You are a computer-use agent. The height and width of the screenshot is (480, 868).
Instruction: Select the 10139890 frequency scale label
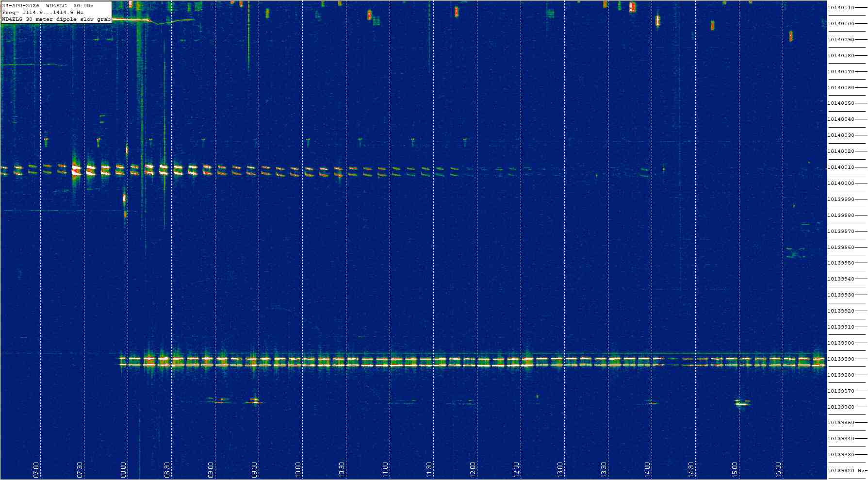tap(841, 359)
